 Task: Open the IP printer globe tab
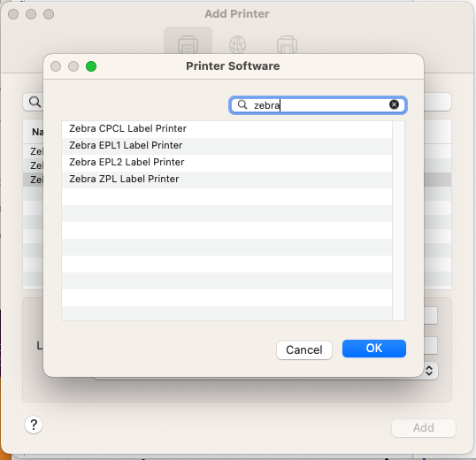tap(237, 44)
